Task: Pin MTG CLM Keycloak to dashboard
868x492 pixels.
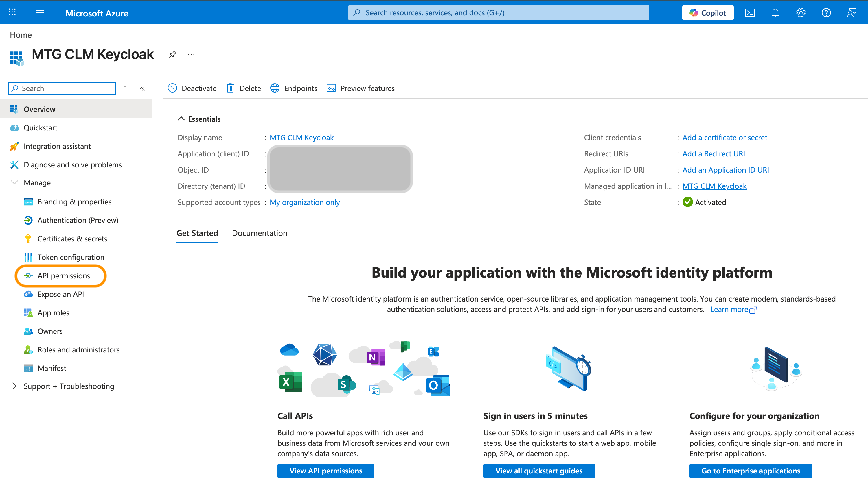Action: point(172,54)
